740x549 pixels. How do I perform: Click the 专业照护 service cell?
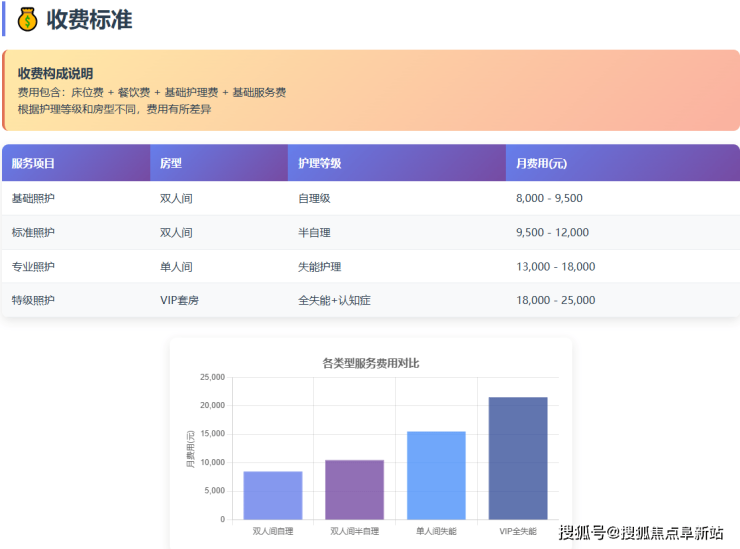[x=33, y=266]
